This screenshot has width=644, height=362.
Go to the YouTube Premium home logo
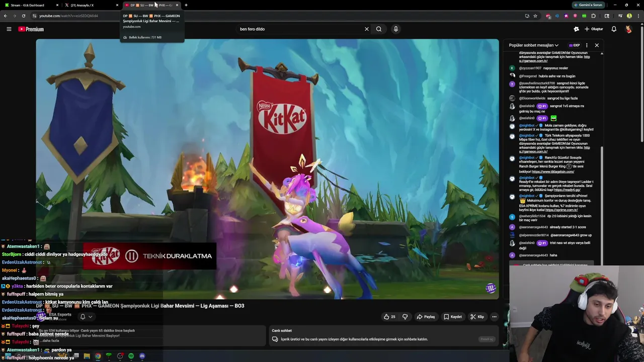(31, 29)
